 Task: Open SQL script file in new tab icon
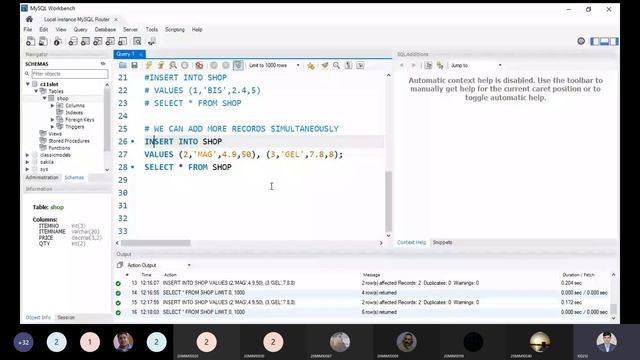point(43,41)
